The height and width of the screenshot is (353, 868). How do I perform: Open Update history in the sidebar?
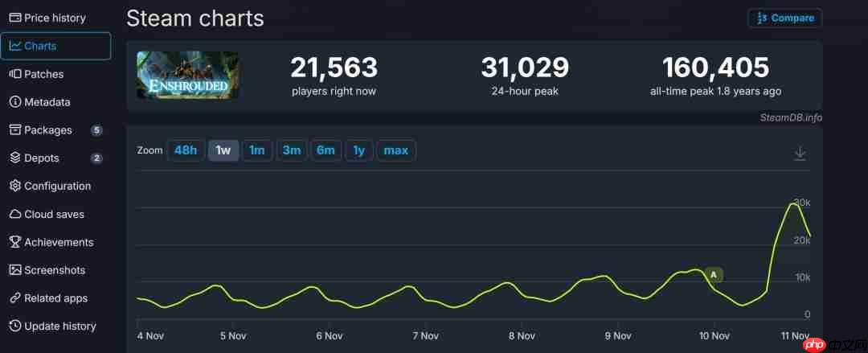59,326
